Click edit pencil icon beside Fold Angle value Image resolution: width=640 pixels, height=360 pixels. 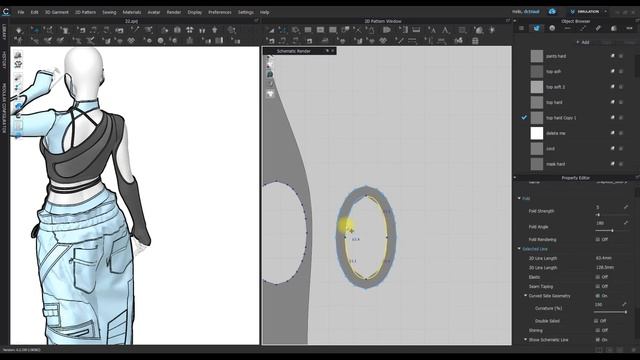pos(626,223)
